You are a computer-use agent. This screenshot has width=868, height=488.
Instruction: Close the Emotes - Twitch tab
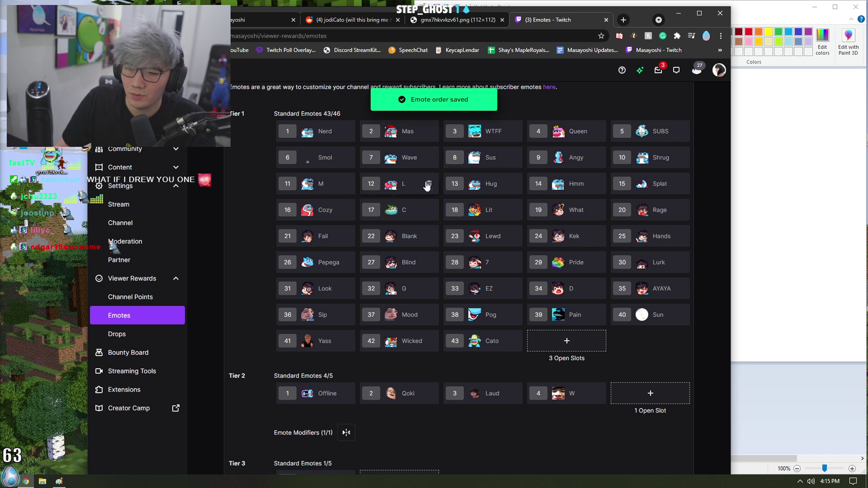(x=606, y=20)
